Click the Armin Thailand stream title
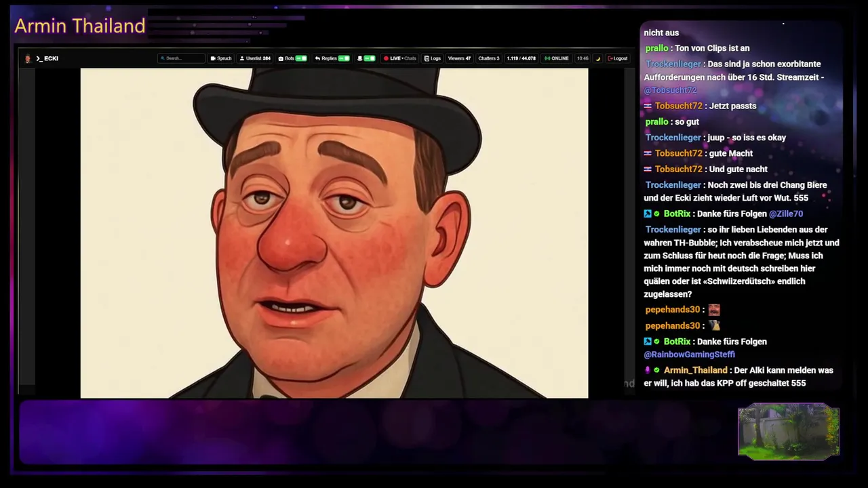868x488 pixels. coord(80,26)
